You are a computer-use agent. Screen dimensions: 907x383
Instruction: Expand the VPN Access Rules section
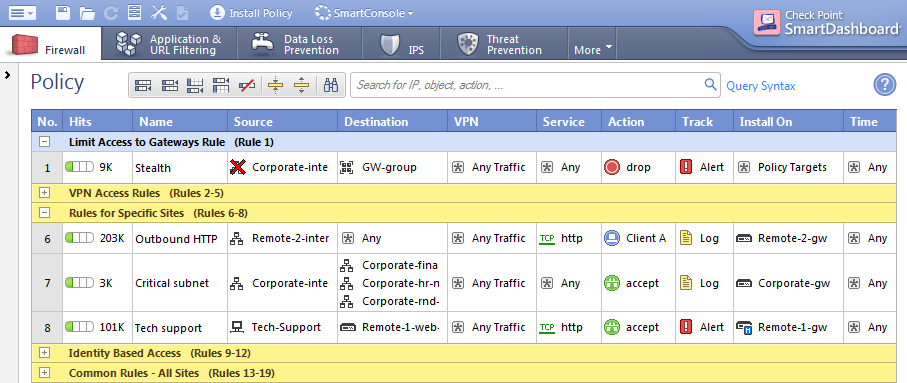(45, 193)
